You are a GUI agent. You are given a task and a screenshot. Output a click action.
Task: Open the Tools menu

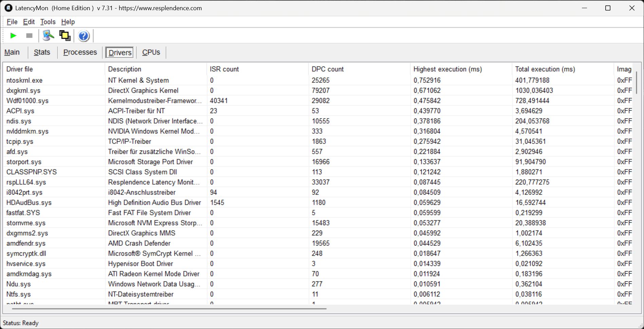click(x=48, y=22)
